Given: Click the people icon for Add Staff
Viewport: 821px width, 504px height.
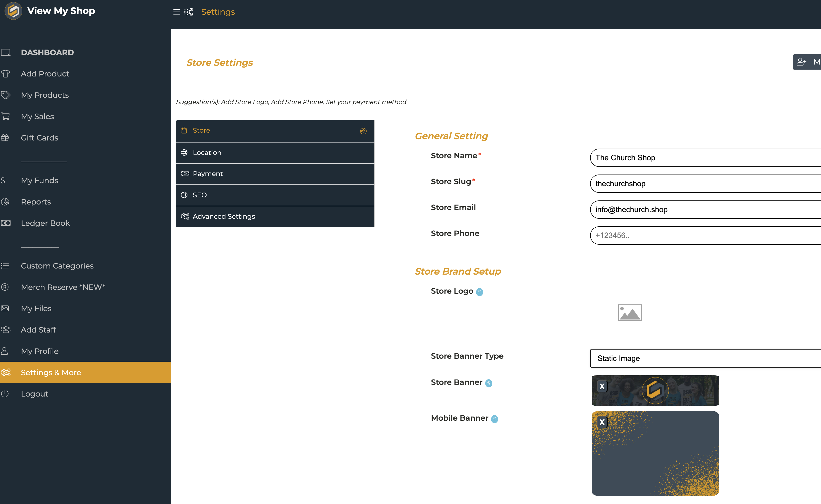Looking at the screenshot, I should pyautogui.click(x=6, y=330).
